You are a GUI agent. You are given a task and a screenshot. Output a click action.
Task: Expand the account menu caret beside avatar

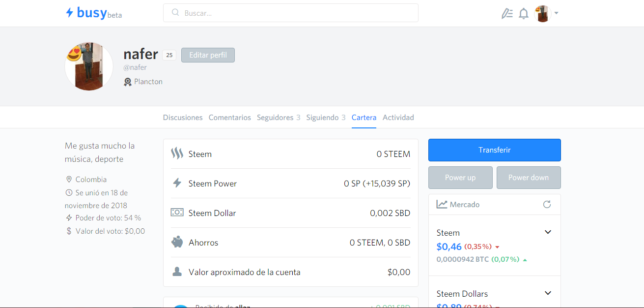(557, 14)
